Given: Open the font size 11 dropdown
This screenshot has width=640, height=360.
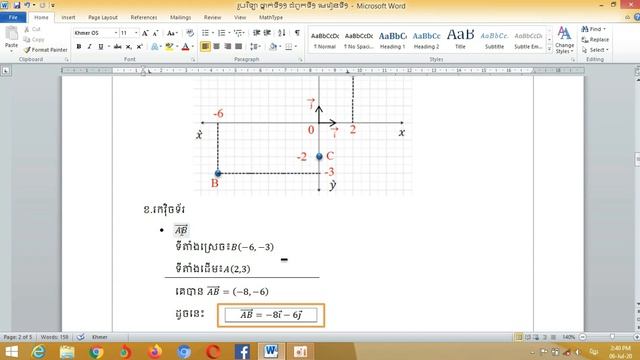Looking at the screenshot, I should 136,33.
